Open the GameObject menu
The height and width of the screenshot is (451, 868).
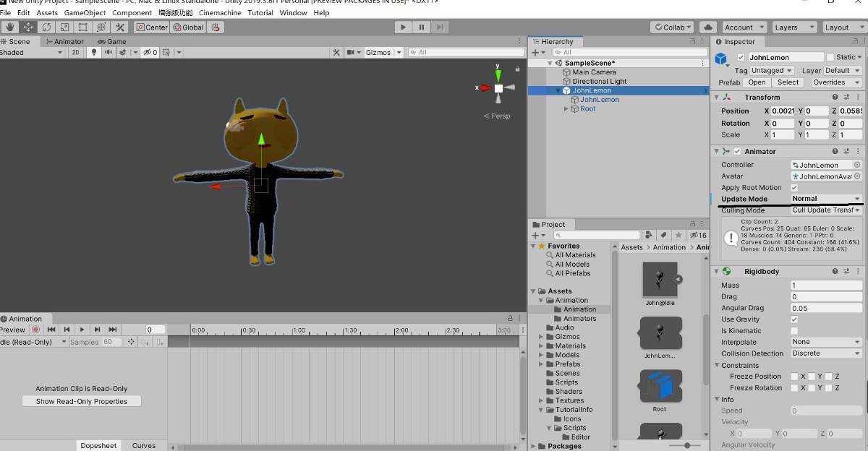pyautogui.click(x=86, y=12)
